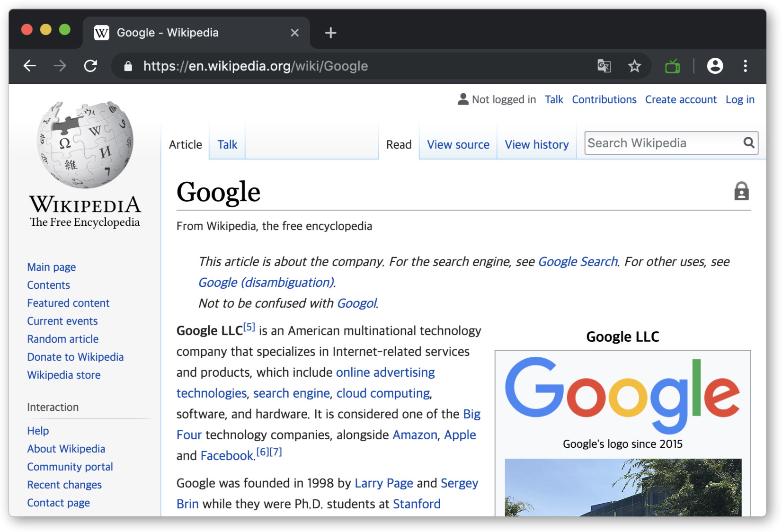Click the Googleplex building photo in infobox
782x532 pixels.
(623, 487)
